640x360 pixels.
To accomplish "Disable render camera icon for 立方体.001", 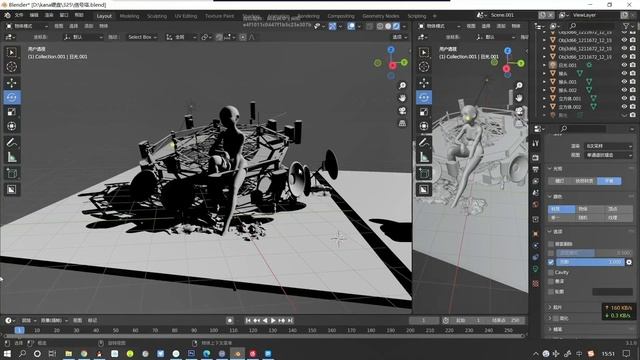I will coord(633,98).
